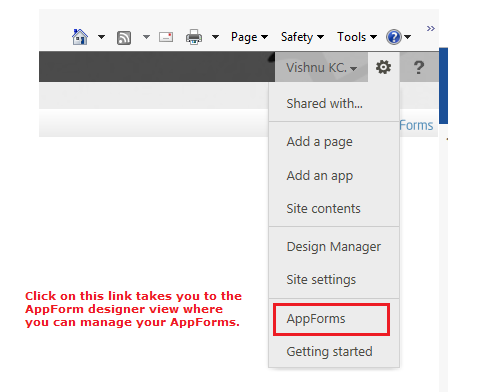Open the Safety menu
The width and height of the screenshot is (477, 392).
pos(302,37)
